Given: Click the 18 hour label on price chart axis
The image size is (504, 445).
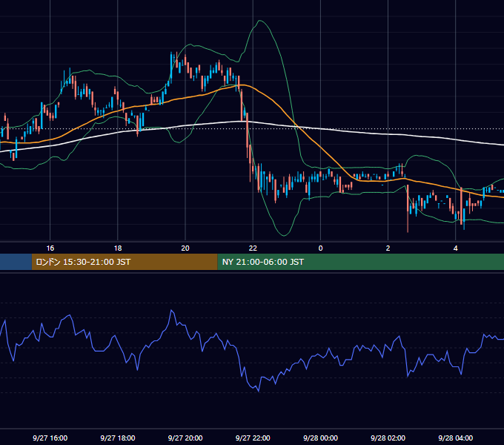Looking at the screenshot, I should 118,248.
